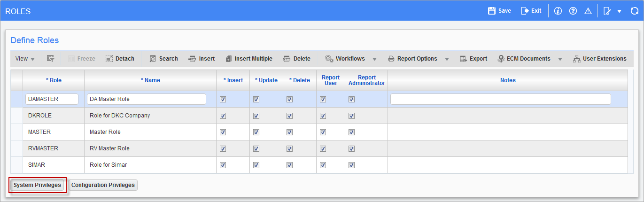Screen dimensions: 644x202
Task: Open the help question mark icon
Action: pos(573,11)
